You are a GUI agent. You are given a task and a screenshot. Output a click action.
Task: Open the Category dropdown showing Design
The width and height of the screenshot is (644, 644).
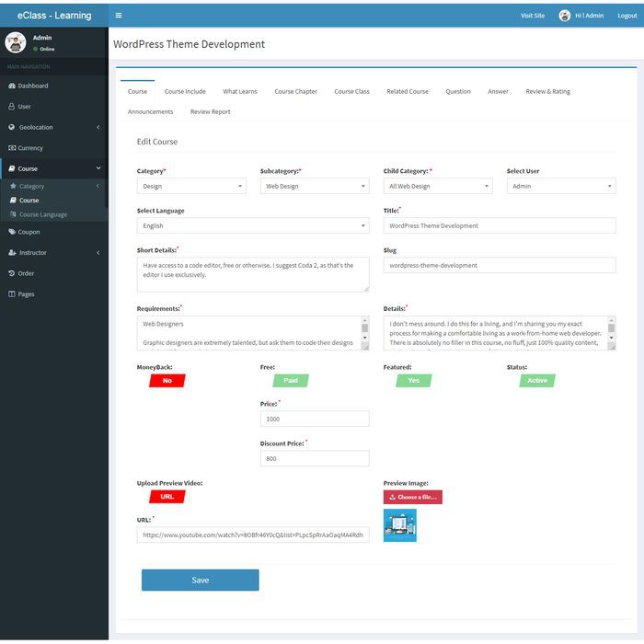point(191,186)
